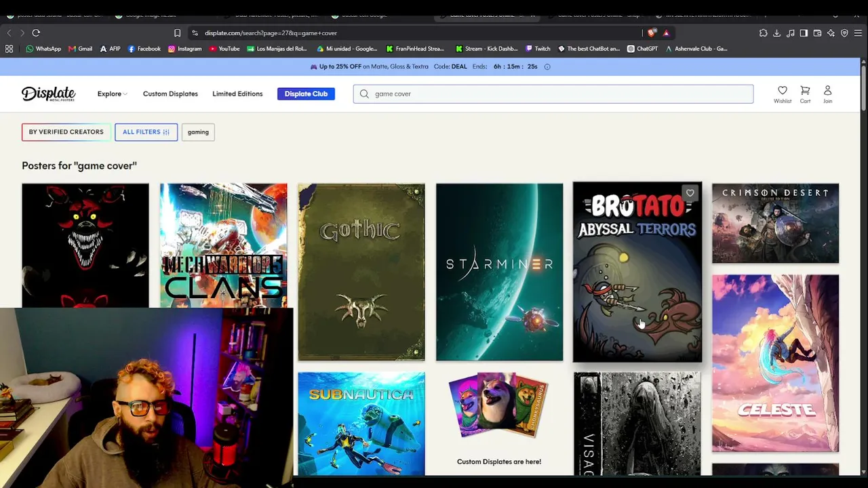Open the MechWarrior 5 Clans poster
This screenshot has width=868, height=488.
point(224,245)
